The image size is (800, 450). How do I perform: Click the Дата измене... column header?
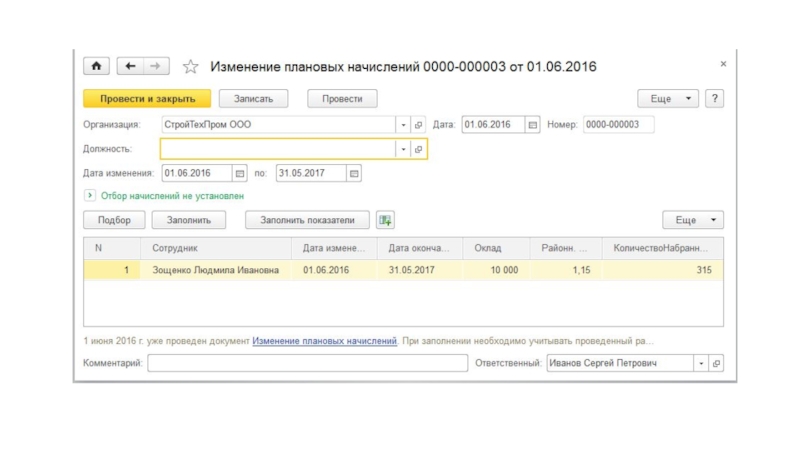335,248
